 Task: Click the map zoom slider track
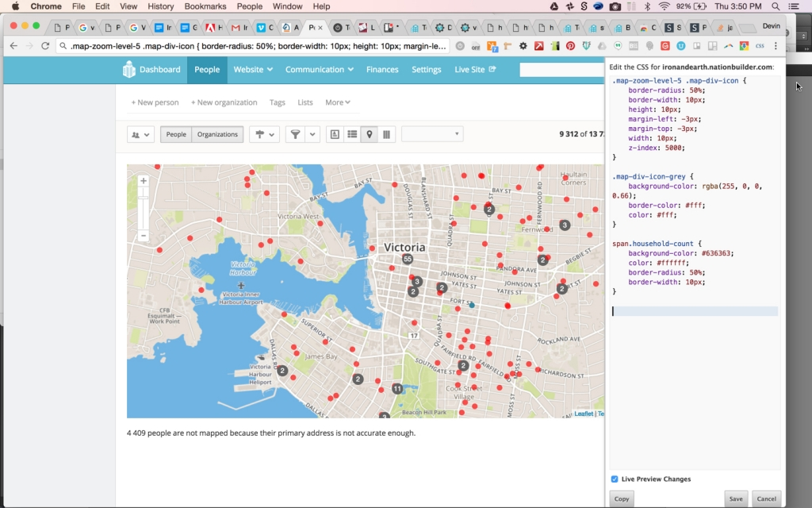144,209
